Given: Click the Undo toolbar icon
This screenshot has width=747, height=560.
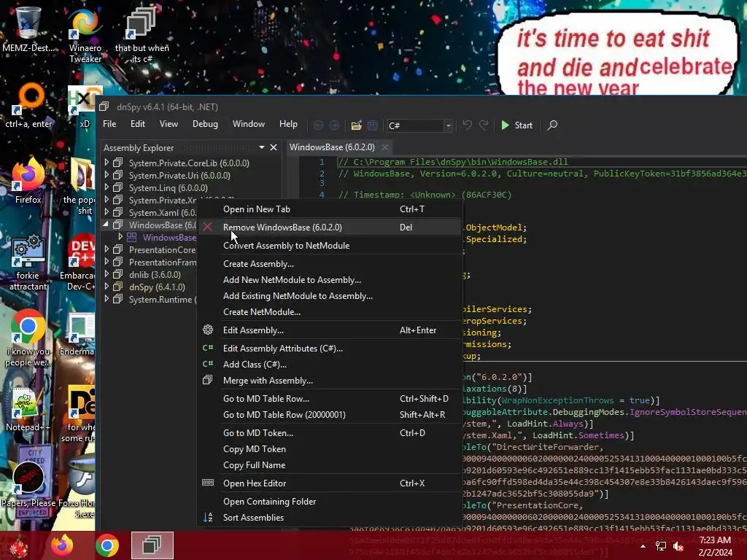Looking at the screenshot, I should 467,125.
